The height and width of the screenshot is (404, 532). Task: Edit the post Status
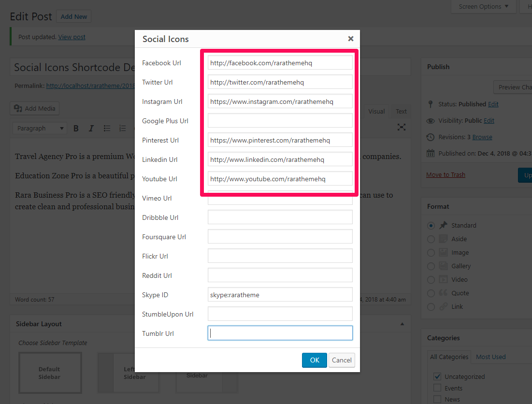click(x=493, y=104)
